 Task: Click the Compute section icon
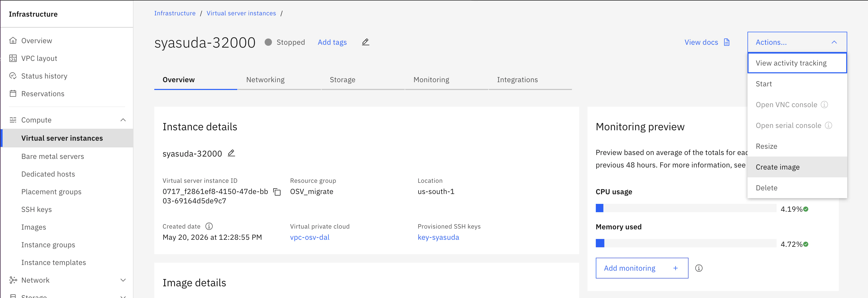[13, 120]
